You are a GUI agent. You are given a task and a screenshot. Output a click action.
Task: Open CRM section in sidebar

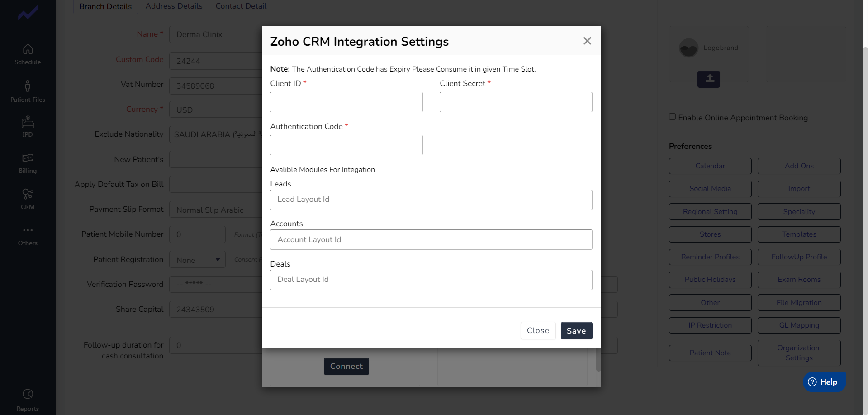coord(28,199)
